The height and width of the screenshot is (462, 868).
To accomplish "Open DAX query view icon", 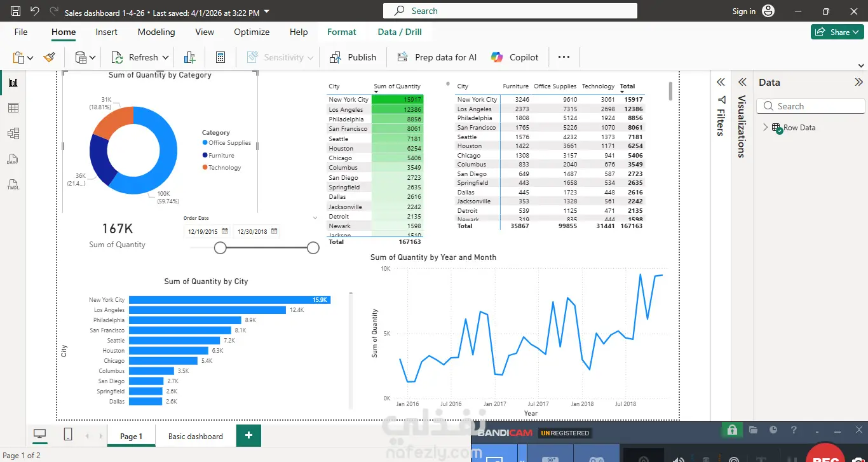I will click(x=13, y=160).
